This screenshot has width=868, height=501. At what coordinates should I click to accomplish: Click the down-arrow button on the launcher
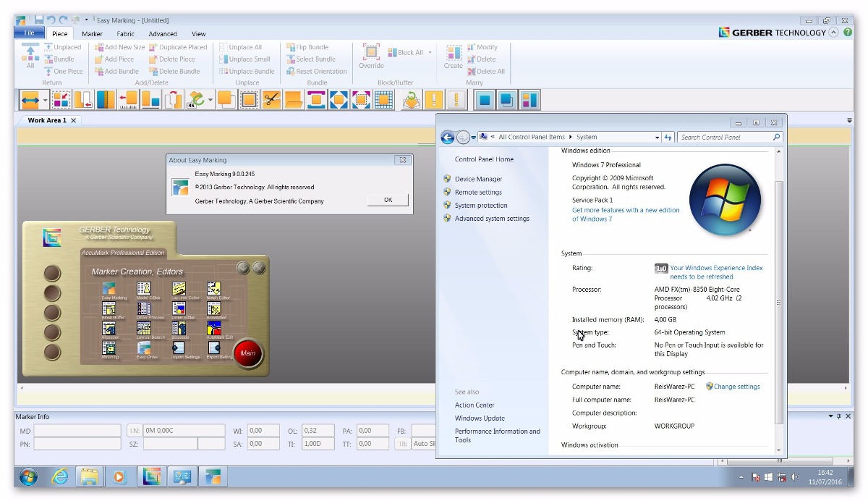coord(243,268)
